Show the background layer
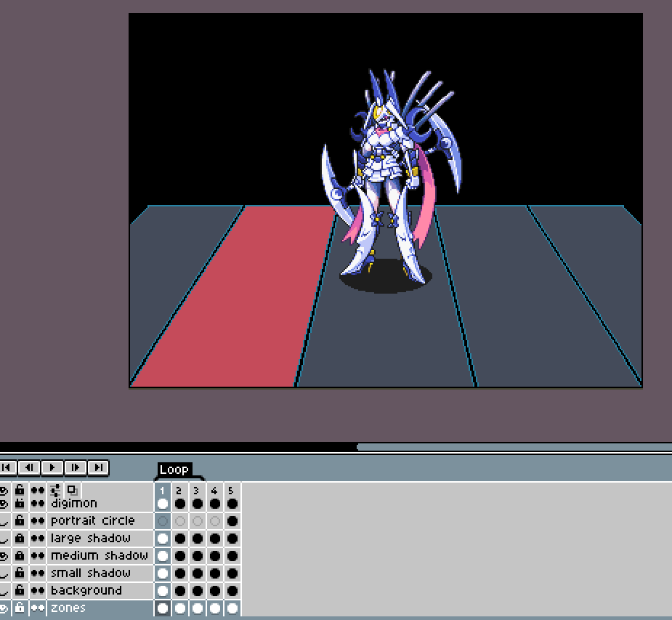This screenshot has height=620, width=672. [x=4, y=591]
